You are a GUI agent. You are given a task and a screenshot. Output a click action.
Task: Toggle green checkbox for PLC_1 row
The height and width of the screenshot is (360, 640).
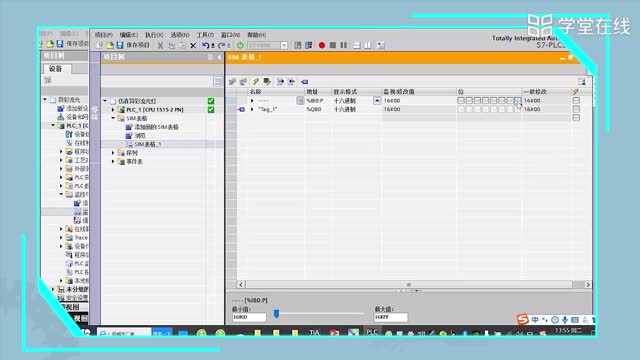pos(211,109)
